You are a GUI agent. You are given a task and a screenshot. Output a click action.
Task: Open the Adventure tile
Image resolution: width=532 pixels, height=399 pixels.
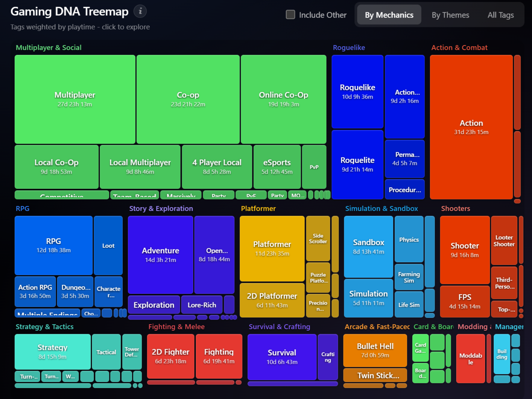[160, 255]
